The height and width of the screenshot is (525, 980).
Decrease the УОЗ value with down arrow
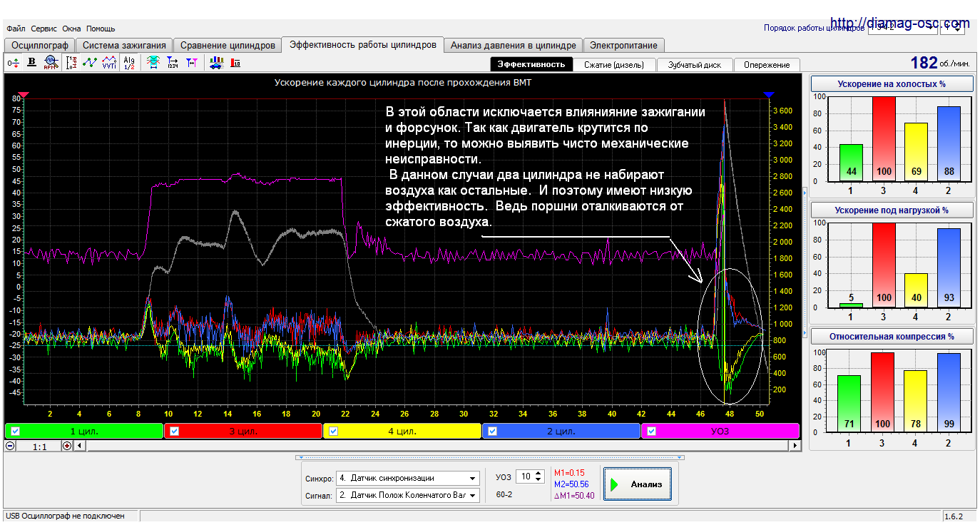[x=539, y=479]
